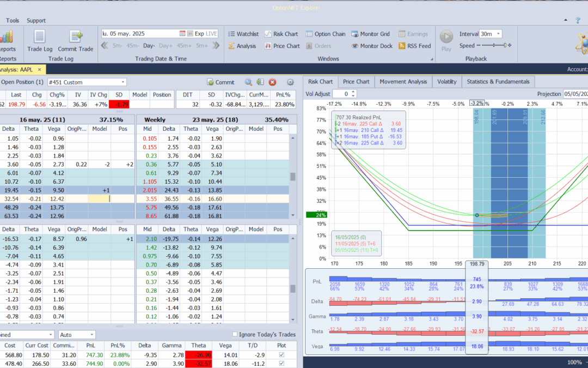Image resolution: width=588 pixels, height=368 pixels.
Task: Switch to the Movement Analysis tab
Action: (x=403, y=81)
